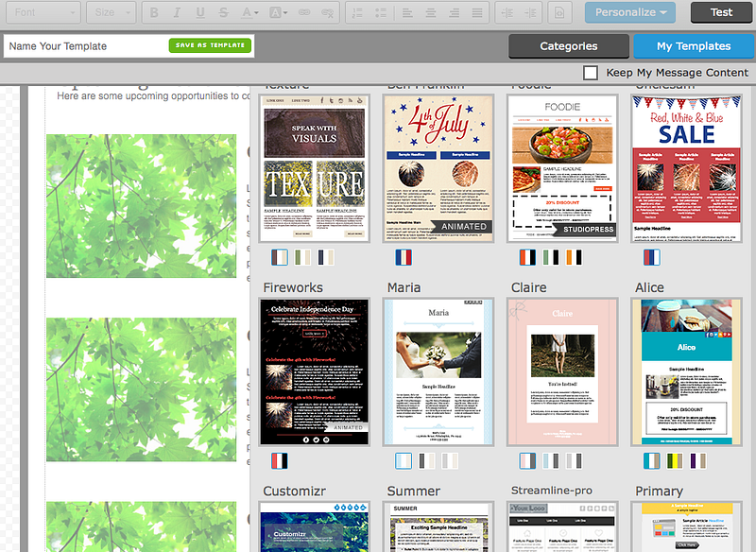Select the Primary template thumbnail
Screen dimensions: 756x552
click(x=686, y=526)
